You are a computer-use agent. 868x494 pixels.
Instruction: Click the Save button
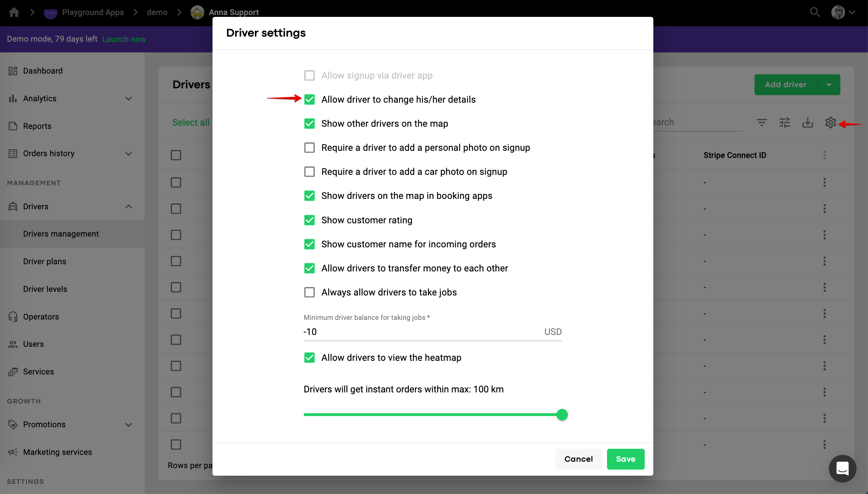point(625,459)
